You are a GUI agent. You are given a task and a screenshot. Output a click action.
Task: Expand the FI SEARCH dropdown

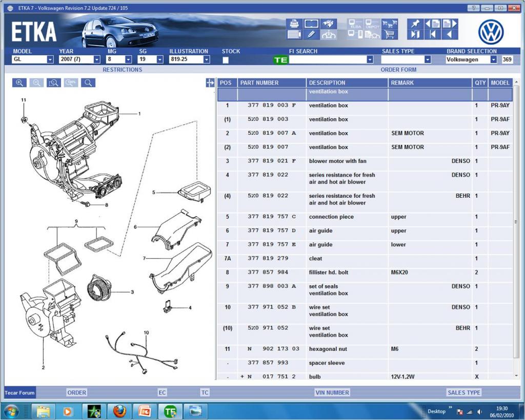click(x=370, y=59)
